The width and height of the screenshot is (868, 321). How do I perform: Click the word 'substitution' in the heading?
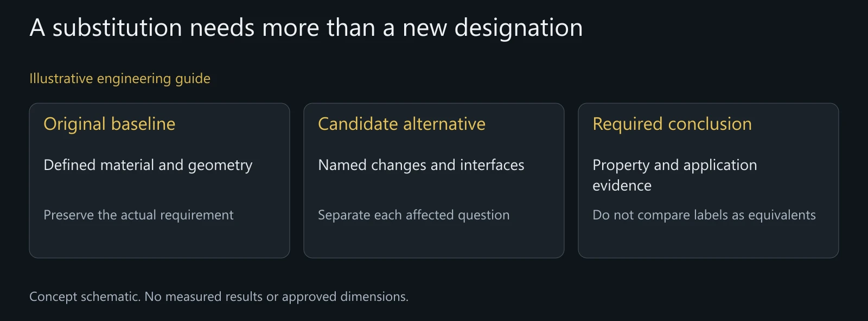(x=117, y=28)
